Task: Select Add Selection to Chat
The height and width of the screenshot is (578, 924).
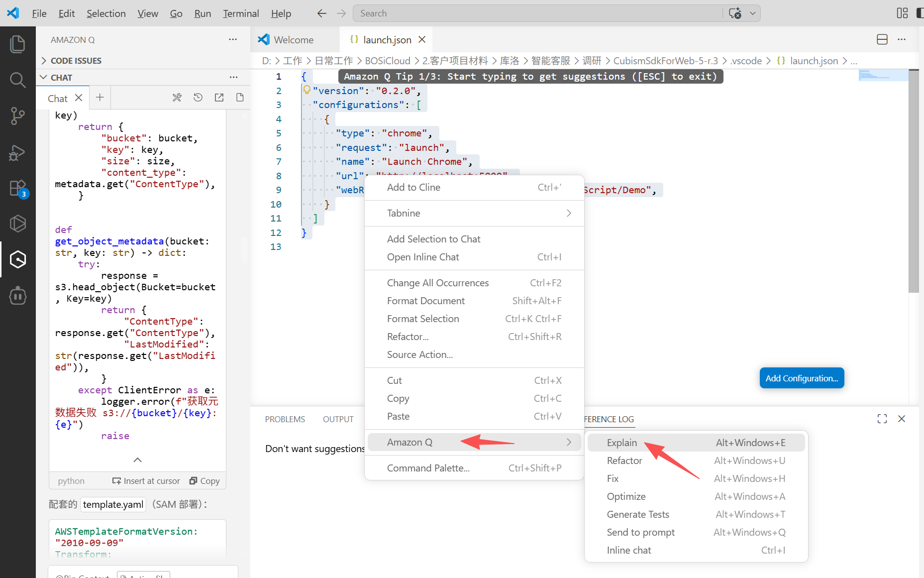Action: (474, 239)
